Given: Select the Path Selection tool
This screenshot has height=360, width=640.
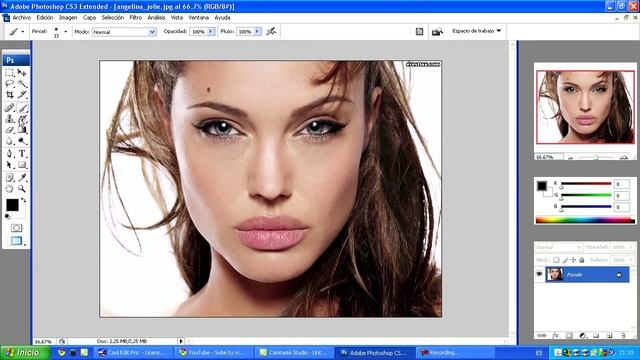Looking at the screenshot, I should [x=9, y=165].
